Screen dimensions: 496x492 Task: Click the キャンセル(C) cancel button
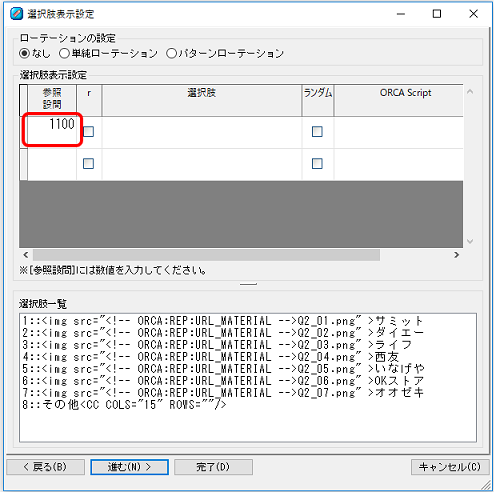pyautogui.click(x=450, y=467)
